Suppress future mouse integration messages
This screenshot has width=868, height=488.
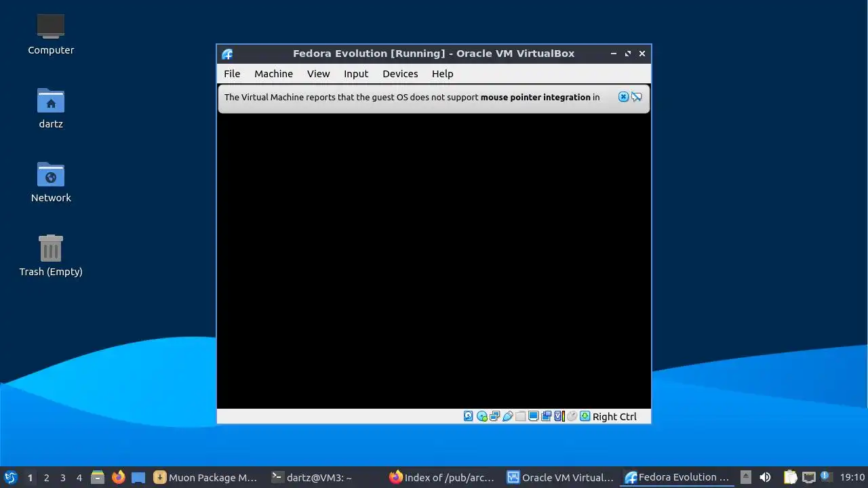coord(636,97)
